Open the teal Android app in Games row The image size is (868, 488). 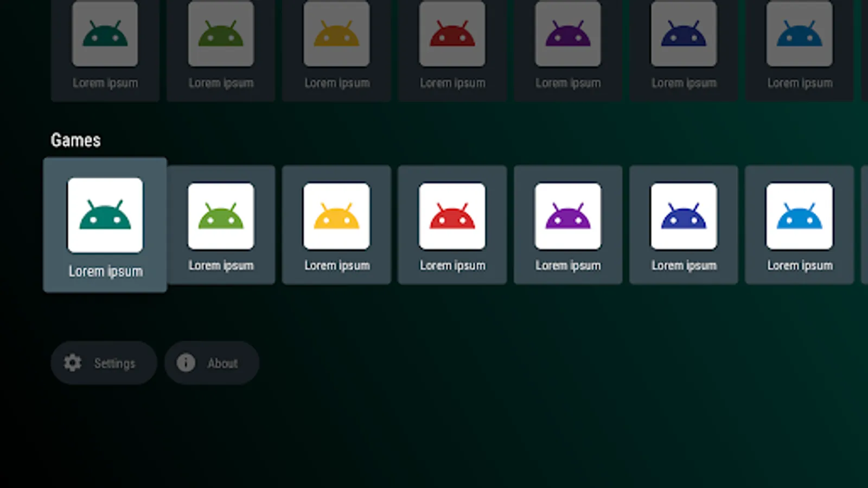click(105, 225)
